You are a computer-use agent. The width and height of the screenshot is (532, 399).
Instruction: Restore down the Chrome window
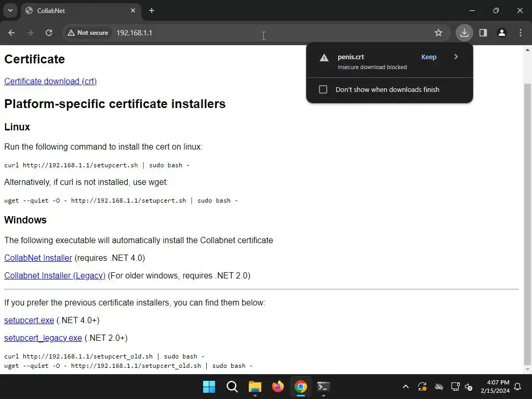(496, 10)
